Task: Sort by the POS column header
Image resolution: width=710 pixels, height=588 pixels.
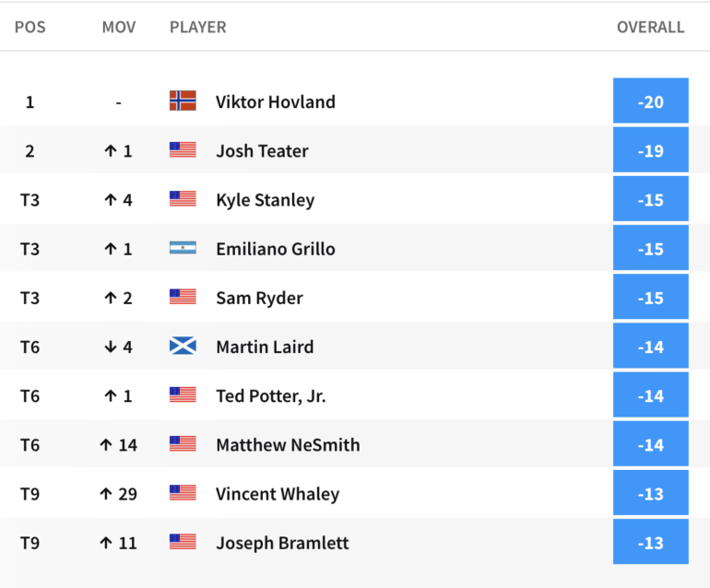Action: pos(30,27)
